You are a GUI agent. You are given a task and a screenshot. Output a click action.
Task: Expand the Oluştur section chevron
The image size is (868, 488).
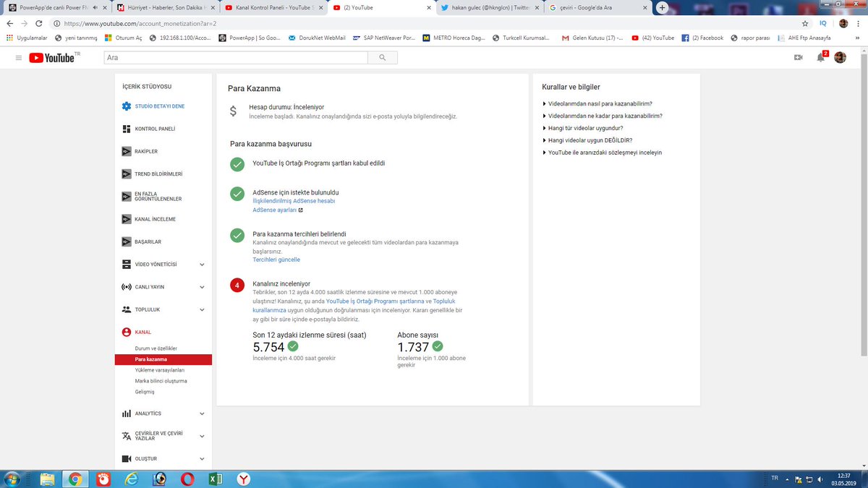(x=202, y=458)
